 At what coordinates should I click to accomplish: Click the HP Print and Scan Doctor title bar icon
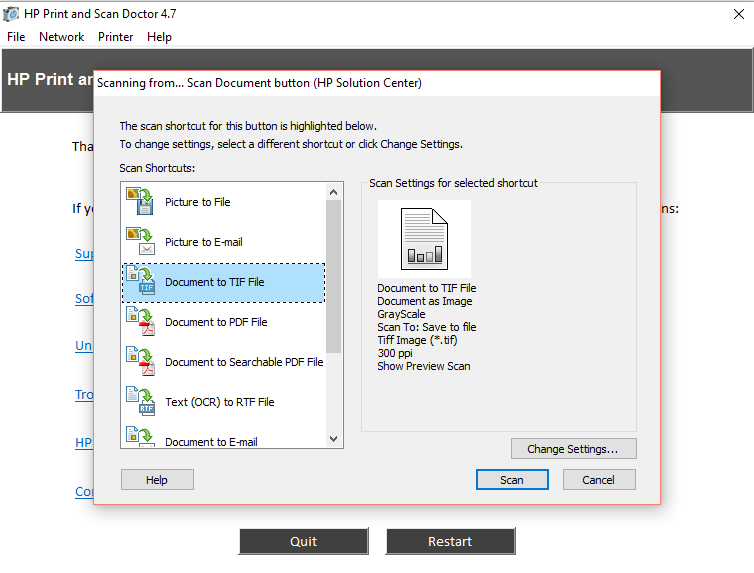pyautogui.click(x=11, y=14)
